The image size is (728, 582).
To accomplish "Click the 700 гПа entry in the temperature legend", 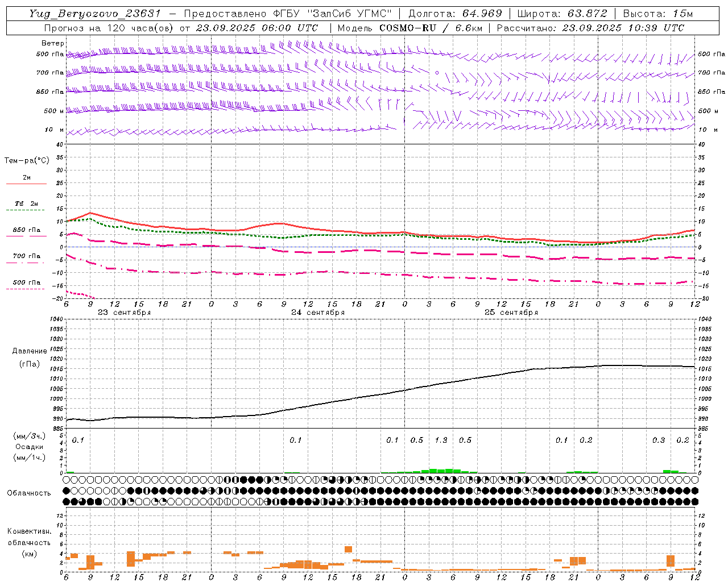I will 27,256.
